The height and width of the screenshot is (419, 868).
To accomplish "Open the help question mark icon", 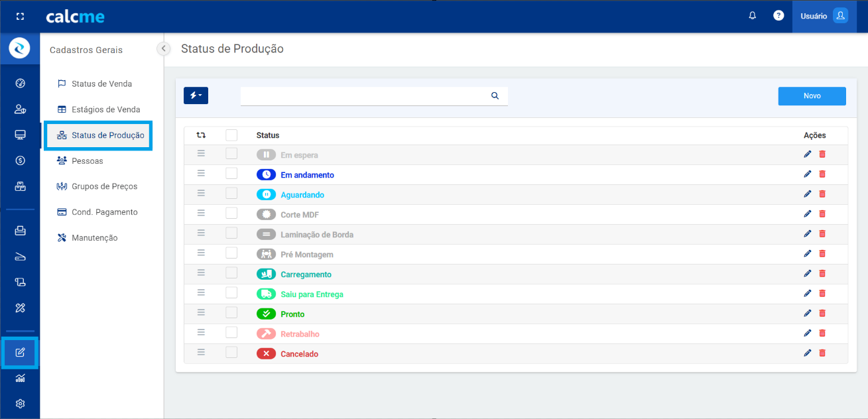I will 778,16.
